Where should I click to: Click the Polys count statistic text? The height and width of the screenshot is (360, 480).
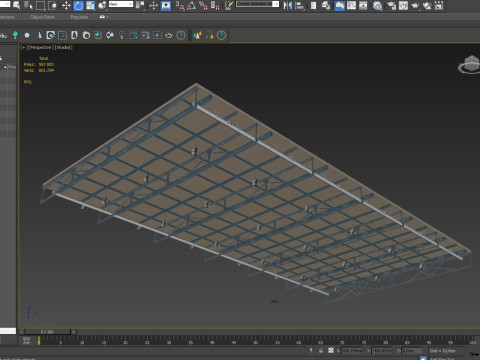click(39, 64)
